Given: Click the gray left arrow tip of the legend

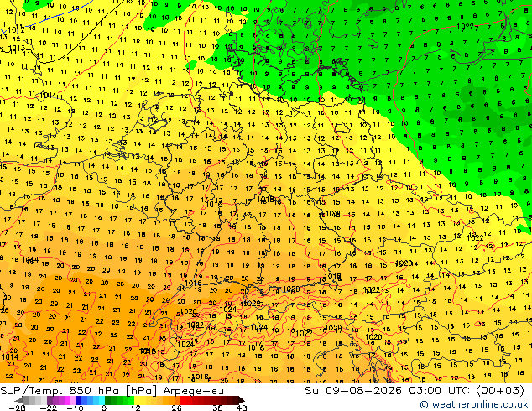Looking at the screenshot, I should point(19,400).
